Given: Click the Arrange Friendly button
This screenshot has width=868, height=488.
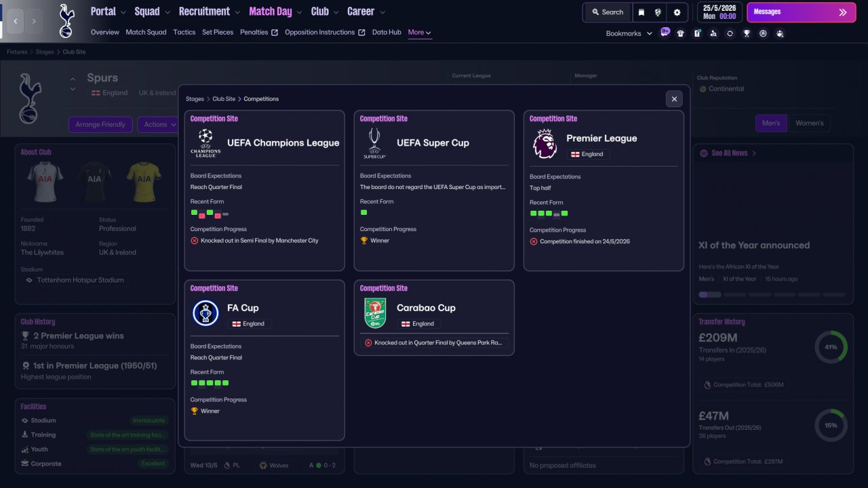Looking at the screenshot, I should 100,125.
